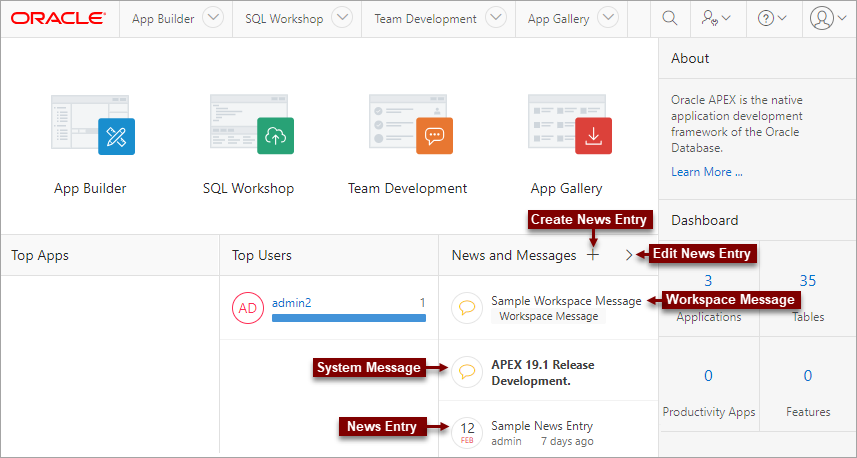This screenshot has width=857, height=458.
Task: Open the 0 Productivity Apps count link
Action: [x=708, y=375]
